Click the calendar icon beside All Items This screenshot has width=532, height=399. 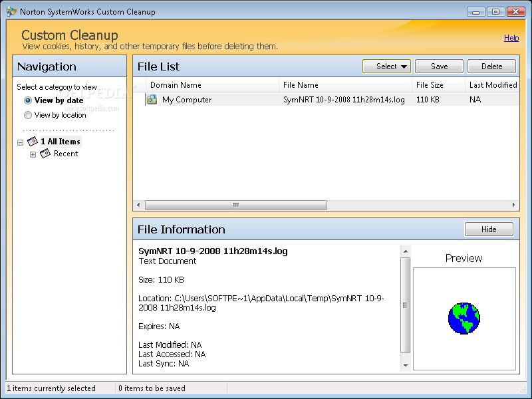coord(33,141)
